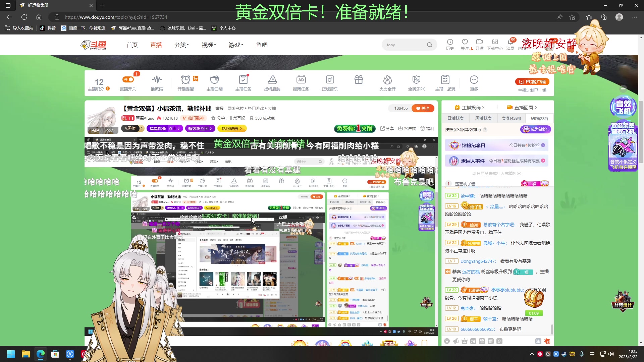Click the 免费领1火箭 free rocket banner
Viewport: 644px width, 362px height.
(x=355, y=128)
